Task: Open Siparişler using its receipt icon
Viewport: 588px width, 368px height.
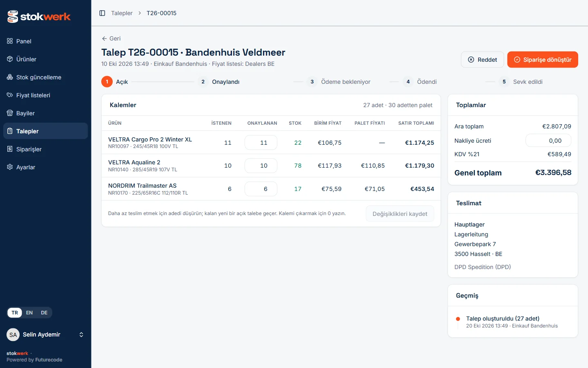Action: click(10, 149)
